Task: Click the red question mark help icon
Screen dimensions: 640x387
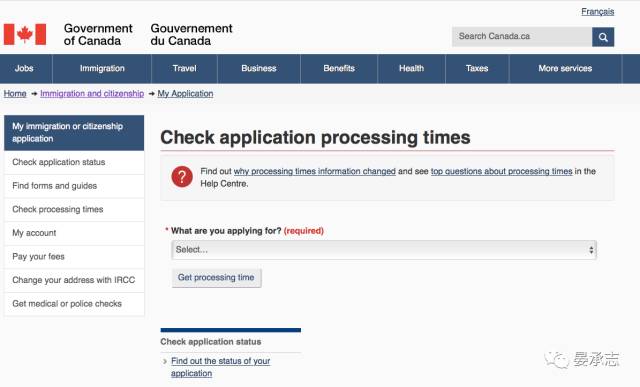Action: pyautogui.click(x=182, y=177)
